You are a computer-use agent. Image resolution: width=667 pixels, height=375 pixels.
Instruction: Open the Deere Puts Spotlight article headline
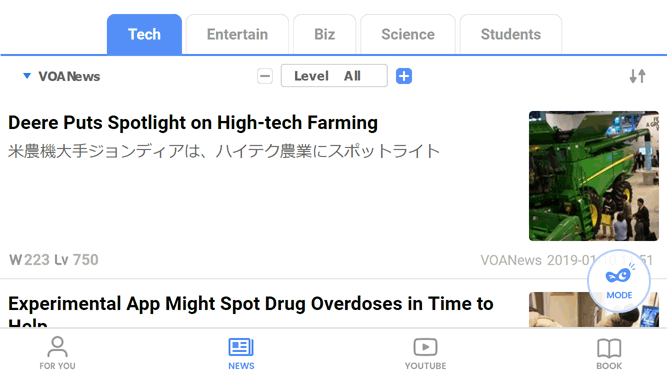[x=193, y=123]
